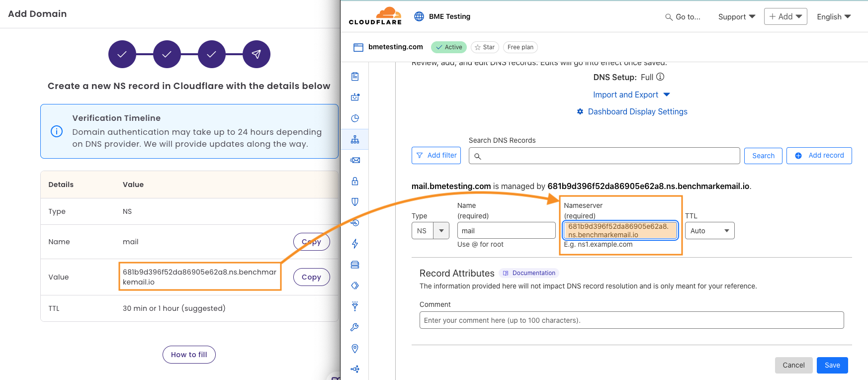Viewport: 868px width, 380px height.
Task: Open the Traffic share-nodes sidebar icon
Action: coord(355,369)
